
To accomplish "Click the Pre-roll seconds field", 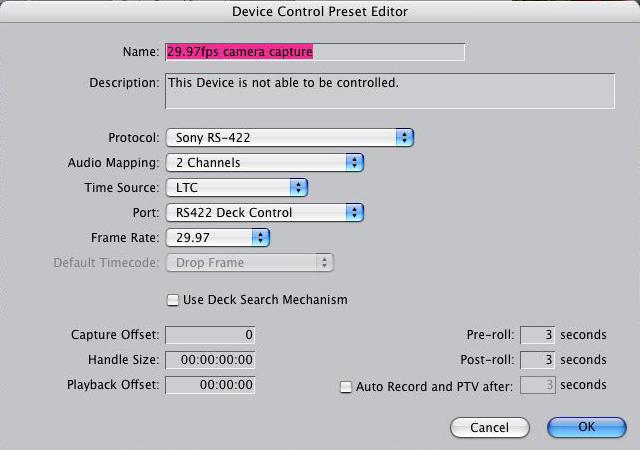I will click(538, 335).
